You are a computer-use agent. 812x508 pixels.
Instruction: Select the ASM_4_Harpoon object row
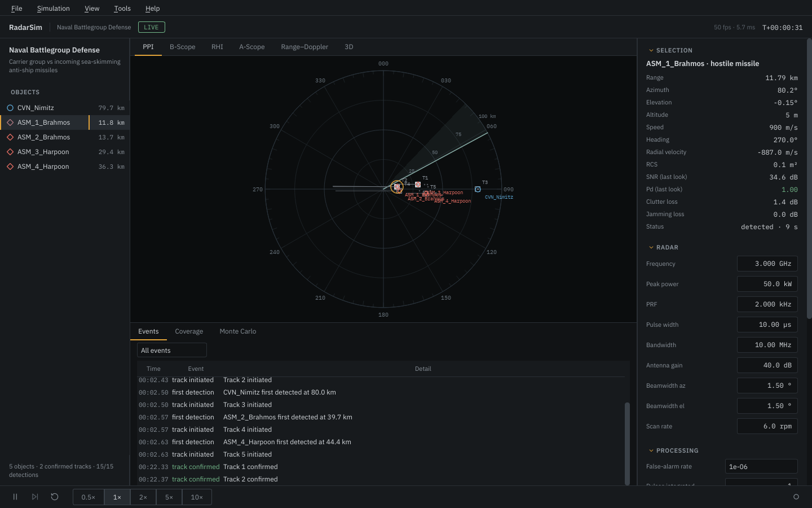coord(65,167)
